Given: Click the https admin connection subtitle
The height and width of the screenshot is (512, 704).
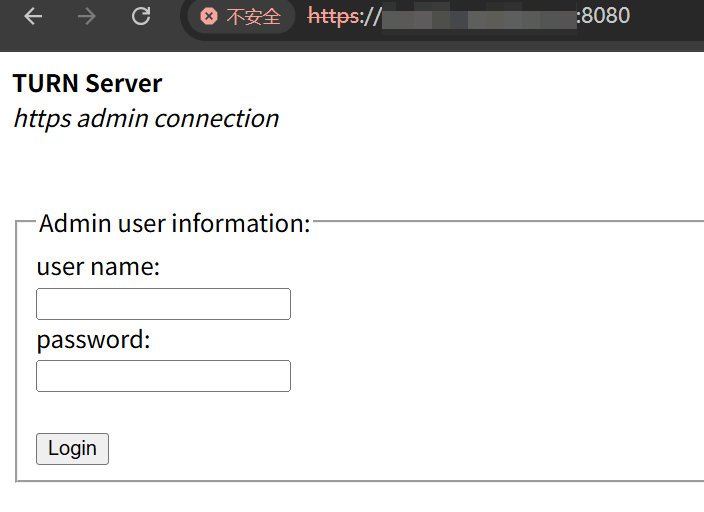Looking at the screenshot, I should pos(145,118).
